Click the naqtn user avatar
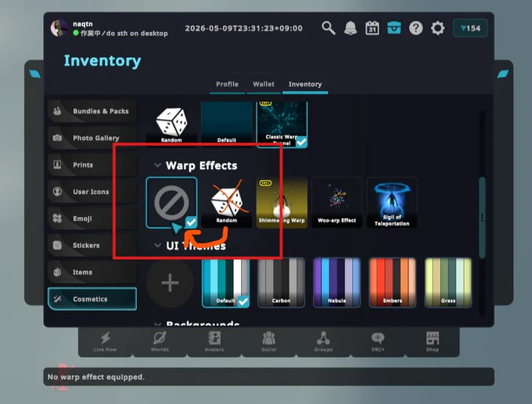This screenshot has width=532, height=404. 59,28
